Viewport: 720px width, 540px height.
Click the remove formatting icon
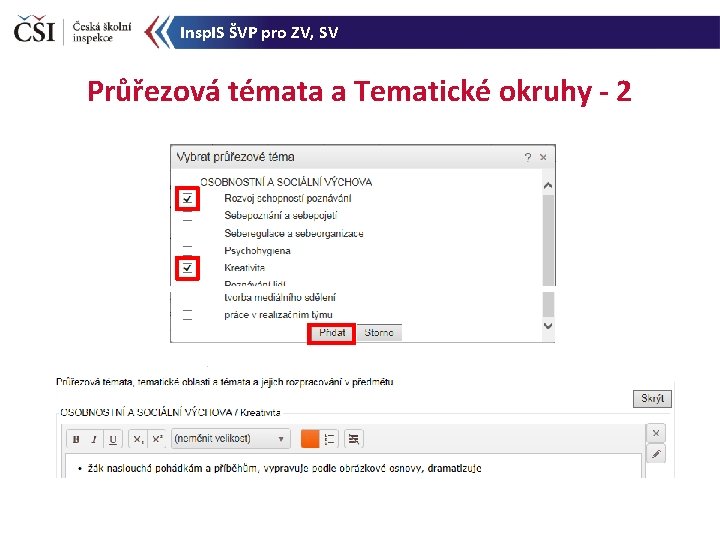coord(353,439)
